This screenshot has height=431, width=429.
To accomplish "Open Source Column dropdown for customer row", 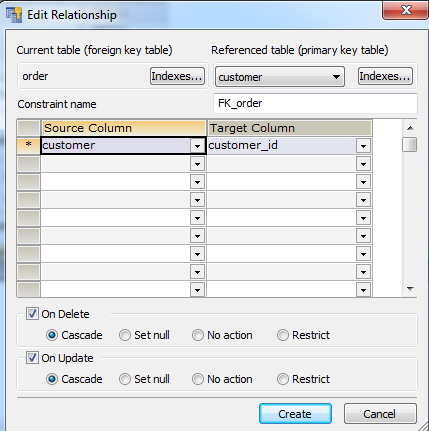I will (x=197, y=146).
